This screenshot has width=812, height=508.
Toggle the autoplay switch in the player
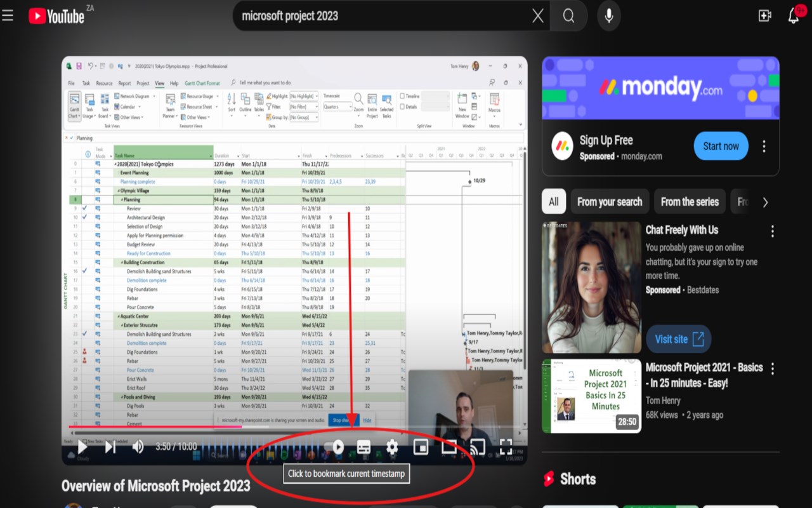(x=334, y=447)
